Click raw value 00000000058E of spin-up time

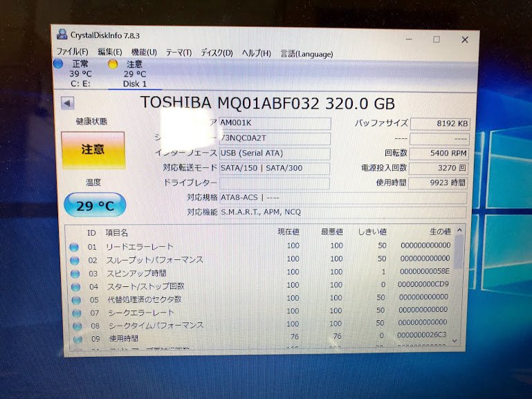(425, 271)
